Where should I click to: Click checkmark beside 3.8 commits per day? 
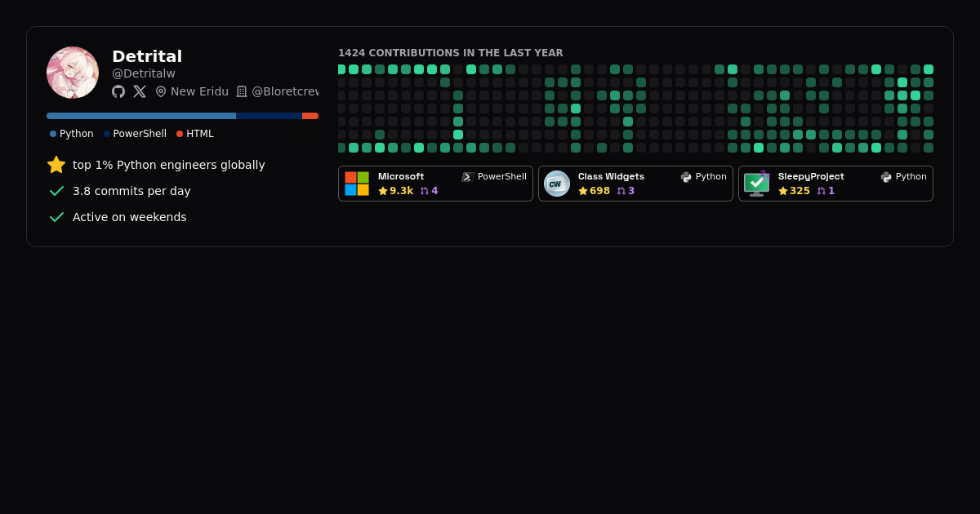point(56,191)
